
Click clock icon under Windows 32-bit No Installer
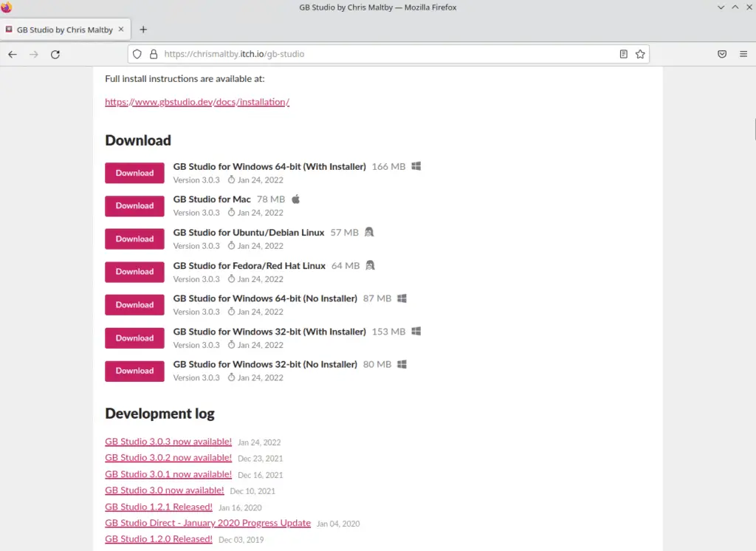(x=231, y=377)
